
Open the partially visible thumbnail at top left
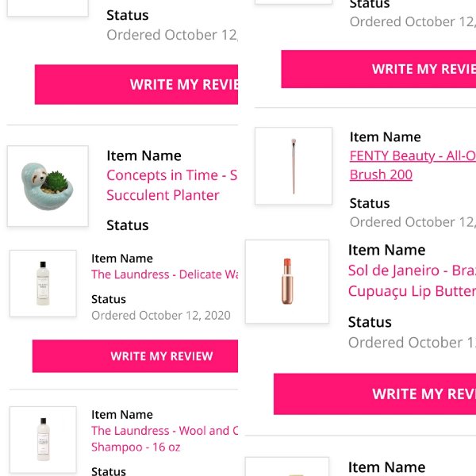tap(48, 8)
